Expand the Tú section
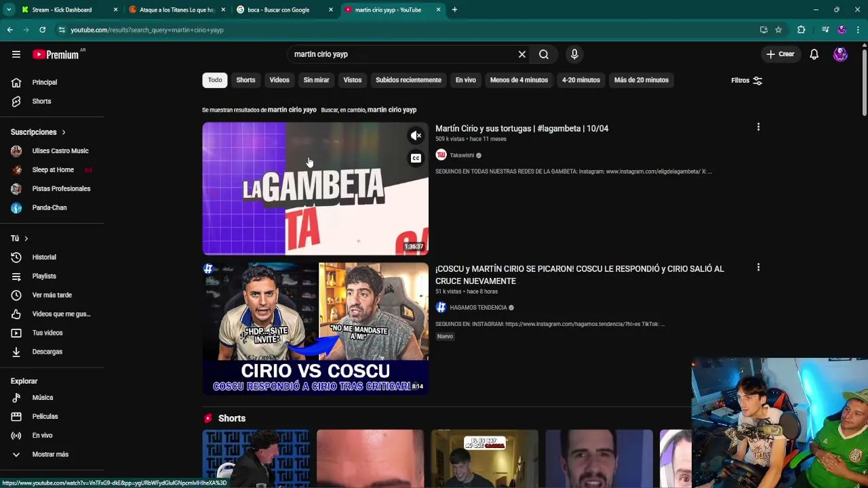This screenshot has width=868, height=488. click(x=19, y=239)
